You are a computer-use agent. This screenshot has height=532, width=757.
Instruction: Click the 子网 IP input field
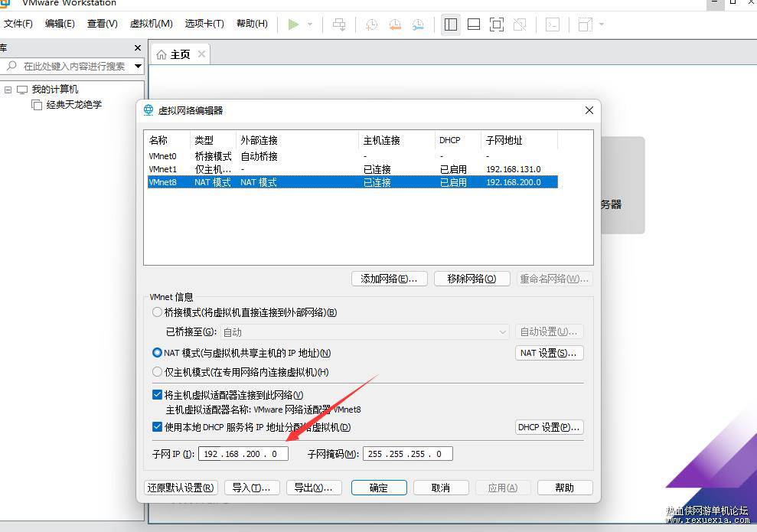243,454
